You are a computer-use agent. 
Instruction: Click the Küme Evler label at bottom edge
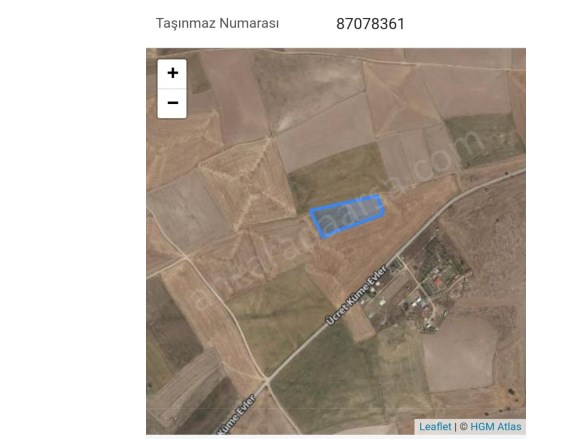click(237, 415)
